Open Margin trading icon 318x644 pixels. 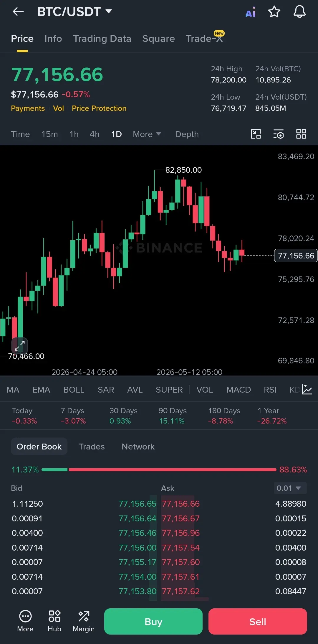(84, 621)
